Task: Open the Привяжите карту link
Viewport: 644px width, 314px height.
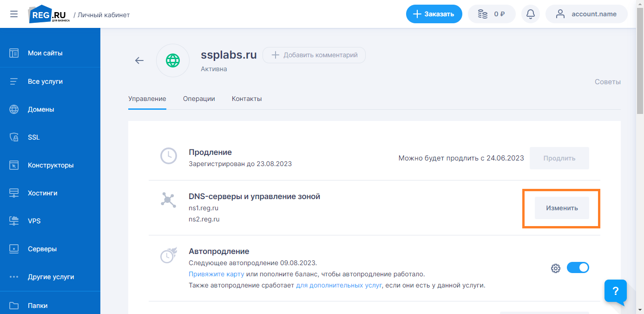Action: [x=217, y=274]
